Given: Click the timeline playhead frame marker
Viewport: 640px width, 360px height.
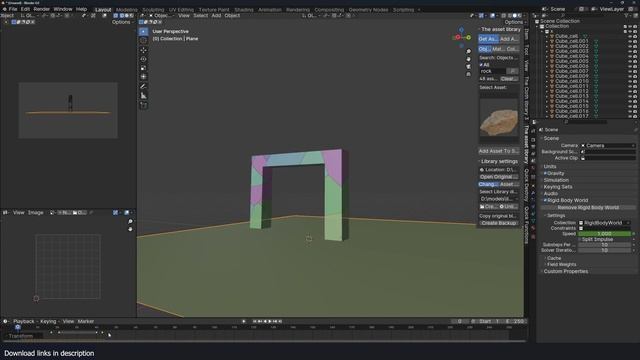Looking at the screenshot, I should [18, 327].
